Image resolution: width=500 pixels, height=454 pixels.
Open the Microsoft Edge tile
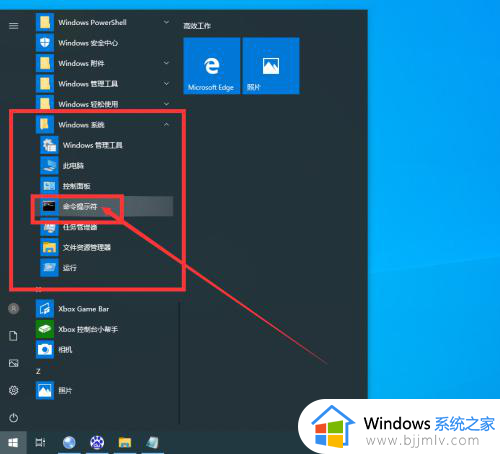212,66
